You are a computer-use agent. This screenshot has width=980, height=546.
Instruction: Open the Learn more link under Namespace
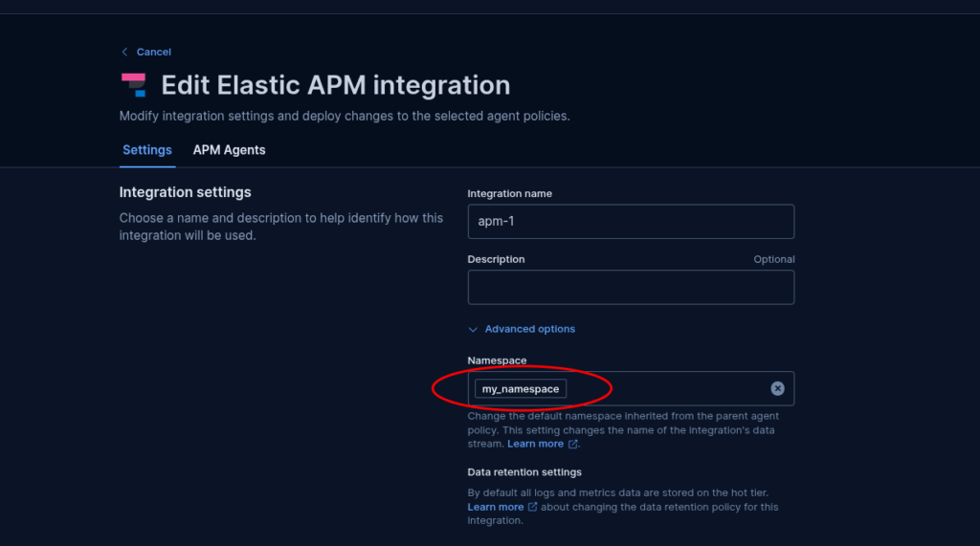pyautogui.click(x=535, y=444)
